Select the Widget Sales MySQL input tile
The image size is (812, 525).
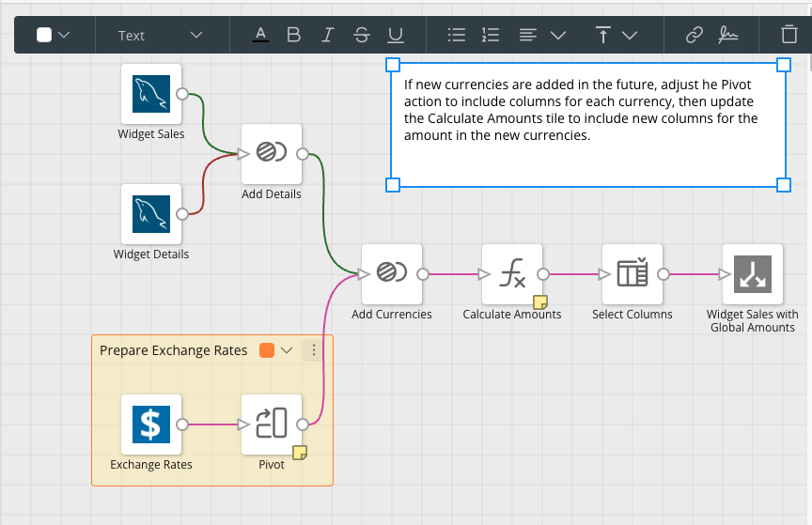click(x=151, y=94)
